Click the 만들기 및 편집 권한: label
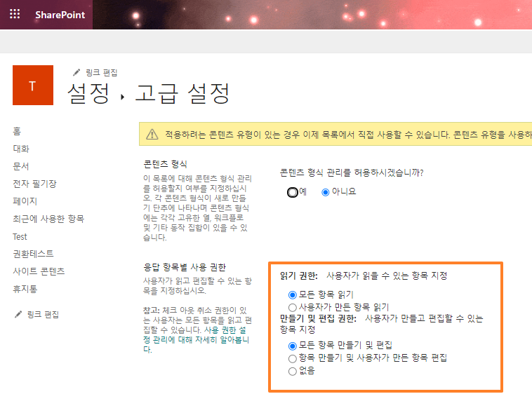This screenshot has height=394, width=532. pos(318,319)
